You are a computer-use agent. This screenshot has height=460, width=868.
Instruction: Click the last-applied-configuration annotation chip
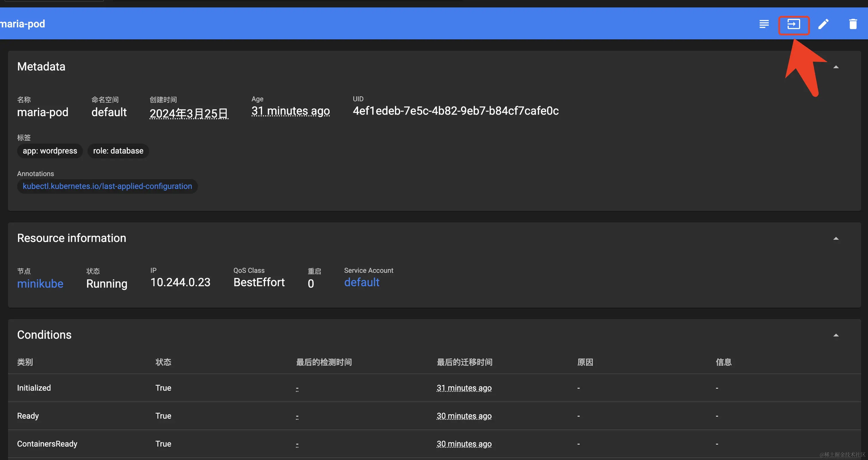(107, 186)
